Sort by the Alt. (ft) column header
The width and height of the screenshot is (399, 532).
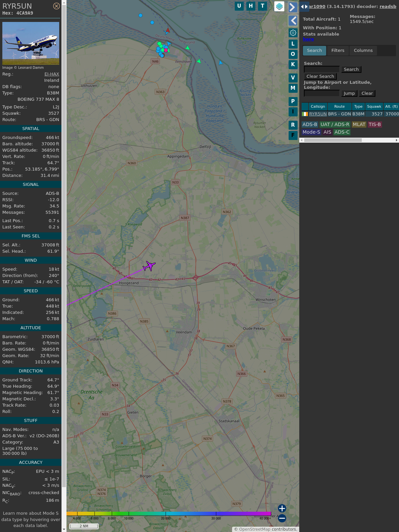pos(391,107)
